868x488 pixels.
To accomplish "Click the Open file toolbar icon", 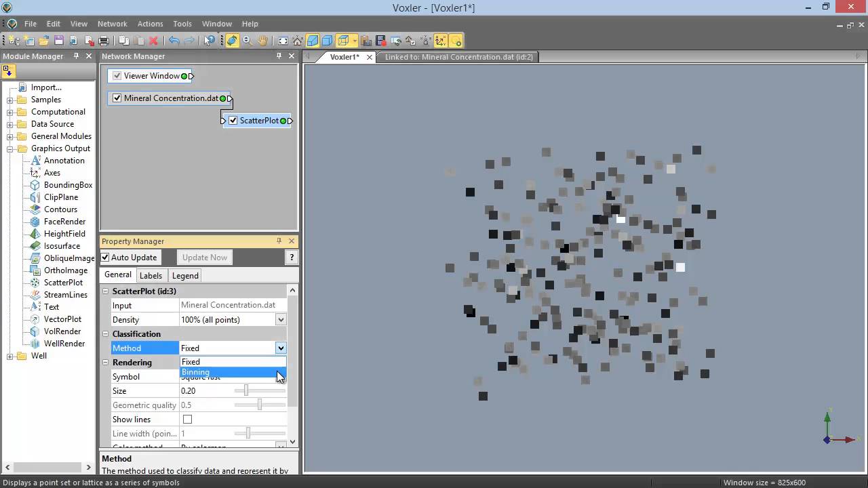I will (44, 41).
